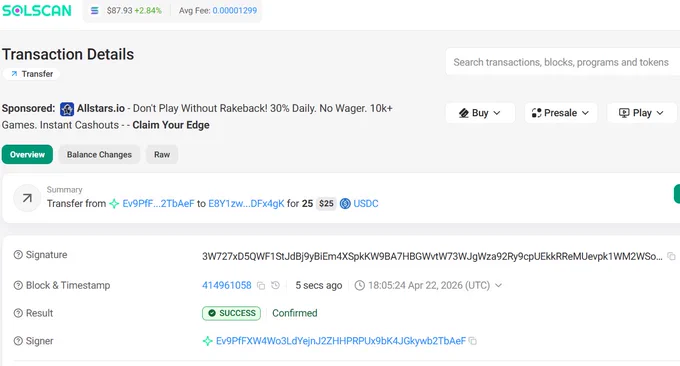Click the Solana price icon in header

tap(95, 10)
